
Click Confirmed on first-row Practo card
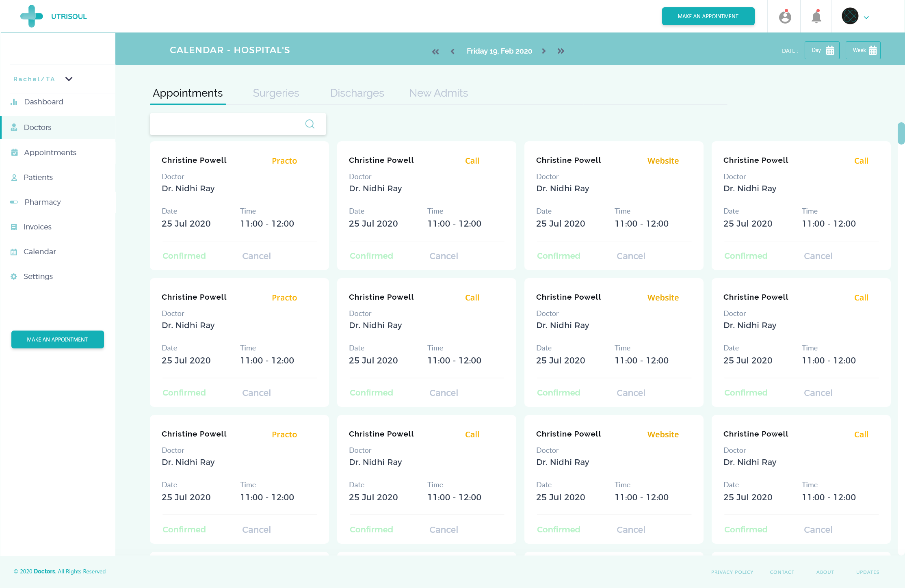pyautogui.click(x=184, y=256)
